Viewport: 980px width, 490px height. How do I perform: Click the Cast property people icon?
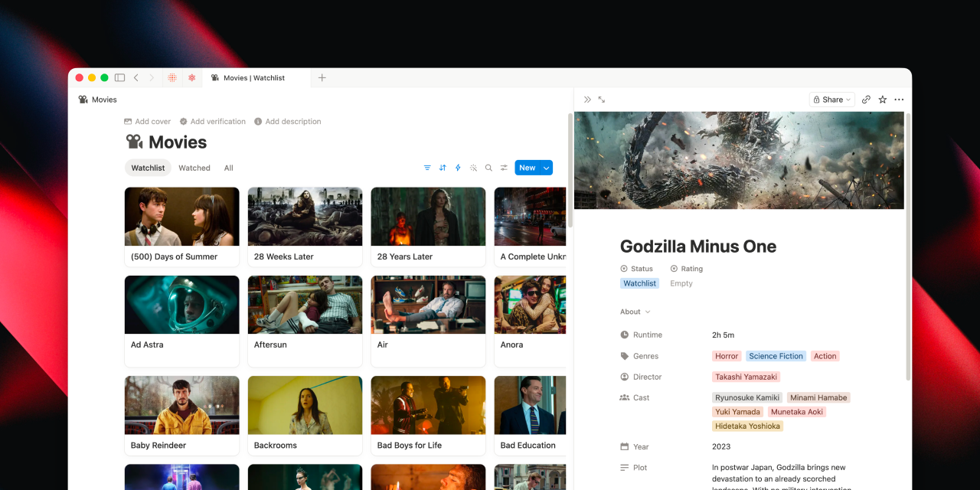625,397
